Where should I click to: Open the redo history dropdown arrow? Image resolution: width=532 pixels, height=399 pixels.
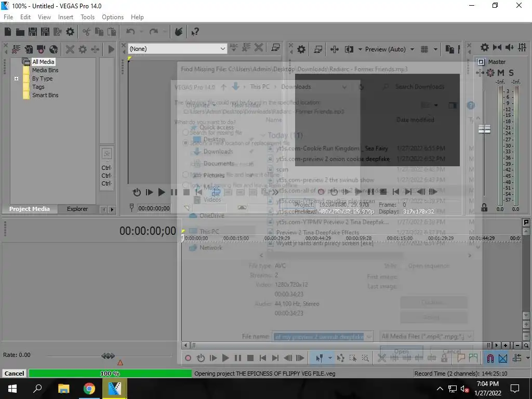[165, 32]
